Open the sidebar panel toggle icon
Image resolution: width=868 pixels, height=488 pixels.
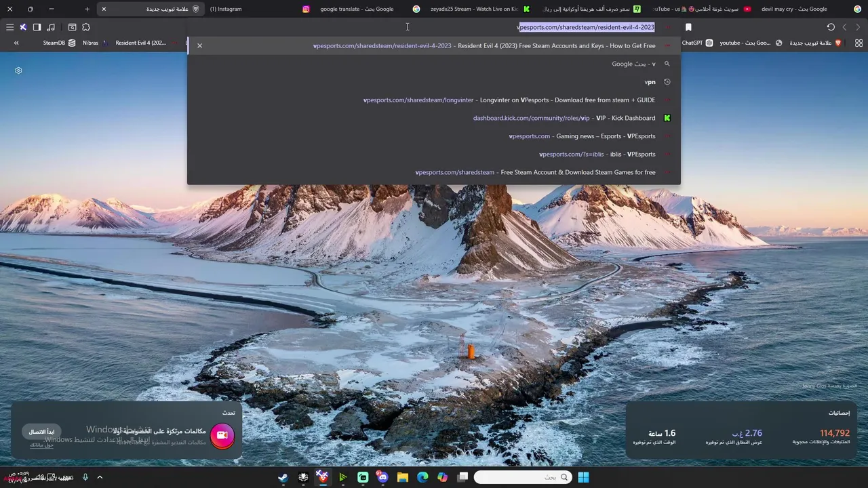(x=37, y=27)
